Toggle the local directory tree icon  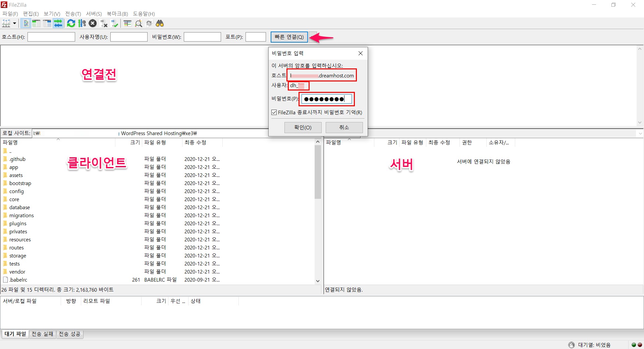click(x=36, y=23)
